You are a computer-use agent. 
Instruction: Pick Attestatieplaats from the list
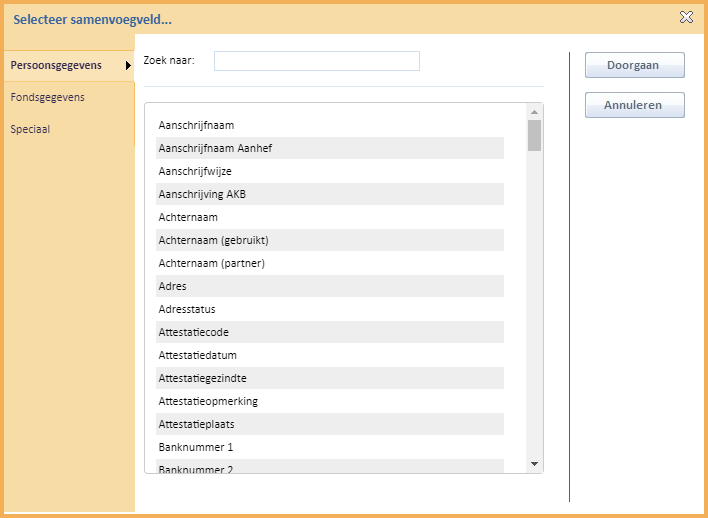tap(330, 425)
